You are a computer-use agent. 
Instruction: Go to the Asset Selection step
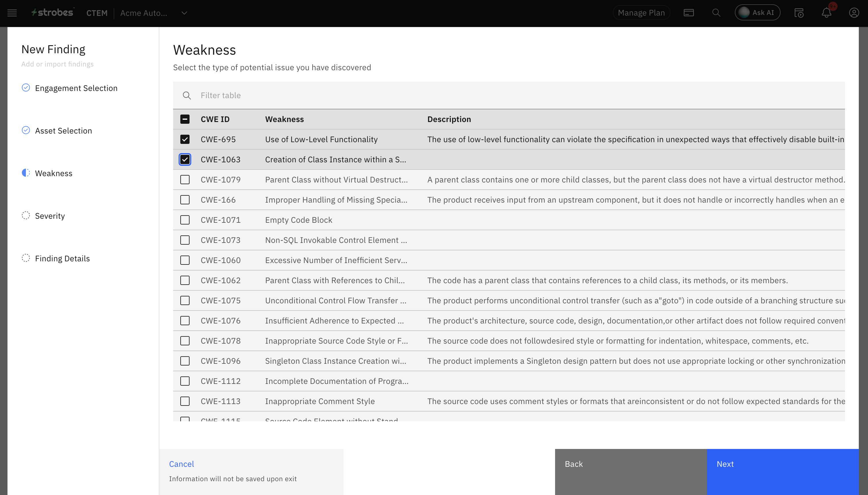tap(64, 131)
